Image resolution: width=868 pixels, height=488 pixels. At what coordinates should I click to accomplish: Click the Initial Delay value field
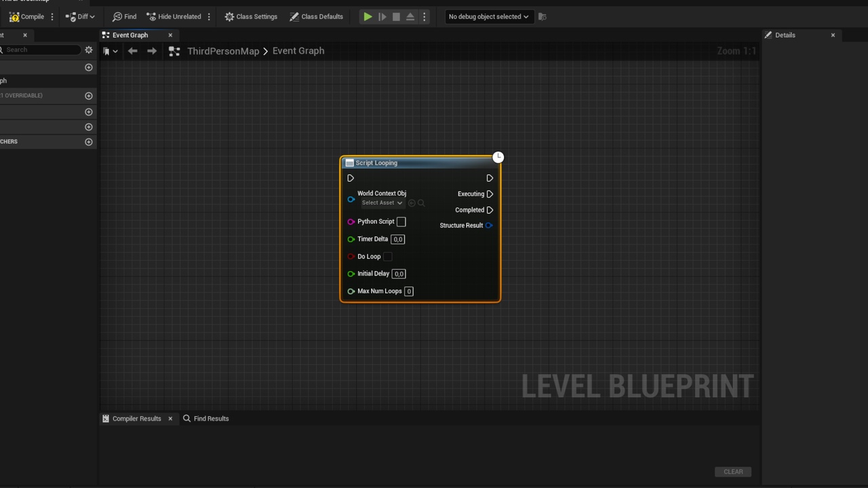tap(399, 274)
